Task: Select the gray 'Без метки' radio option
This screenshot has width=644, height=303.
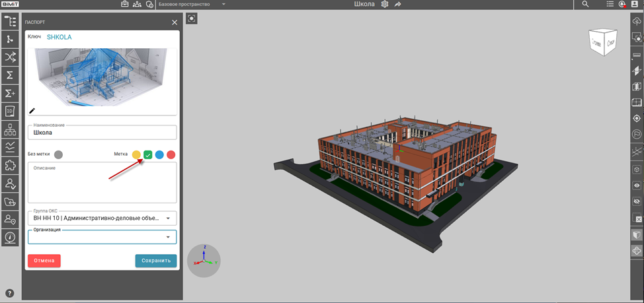Action: click(x=59, y=154)
